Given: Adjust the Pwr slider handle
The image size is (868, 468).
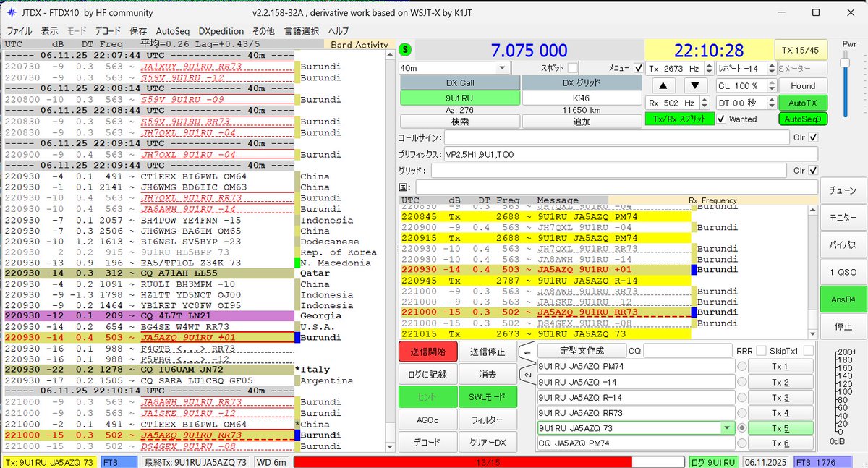Looking at the screenshot, I should pos(843,64).
